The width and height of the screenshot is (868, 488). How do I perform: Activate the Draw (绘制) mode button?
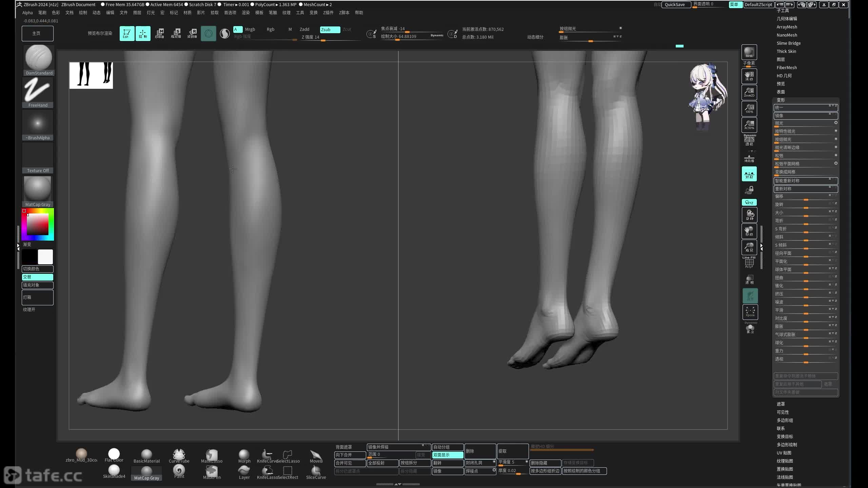click(x=143, y=34)
